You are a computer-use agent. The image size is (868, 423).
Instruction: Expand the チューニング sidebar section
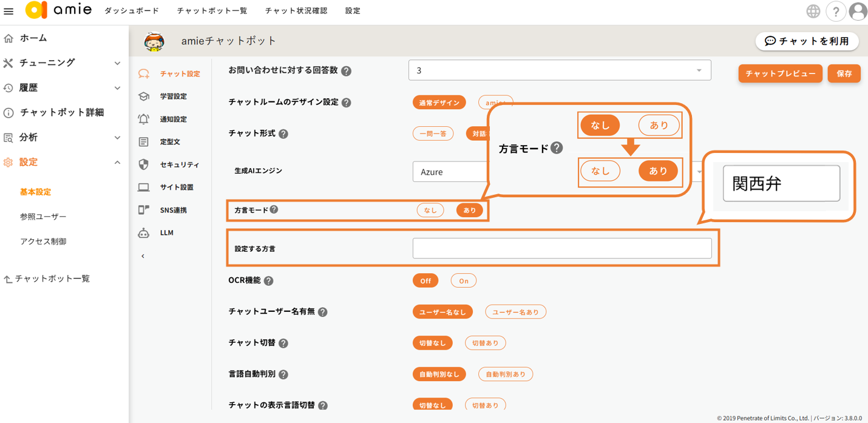pos(117,63)
